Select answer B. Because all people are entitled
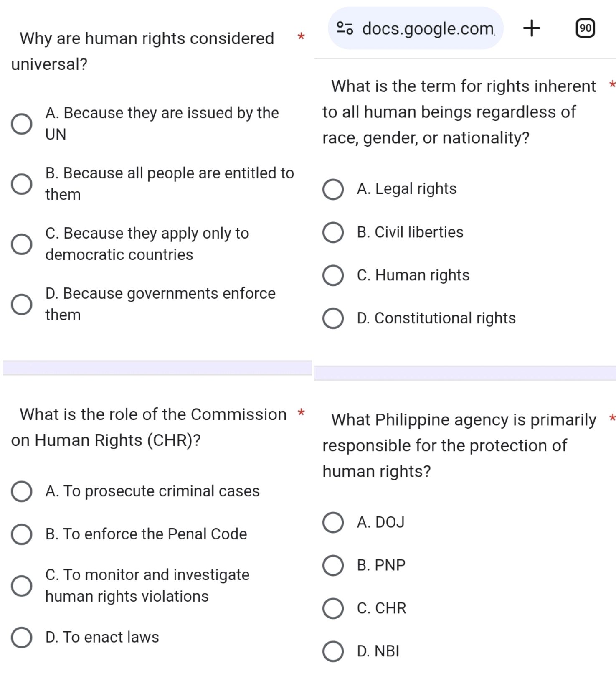The width and height of the screenshot is (616, 676). [x=21, y=183]
